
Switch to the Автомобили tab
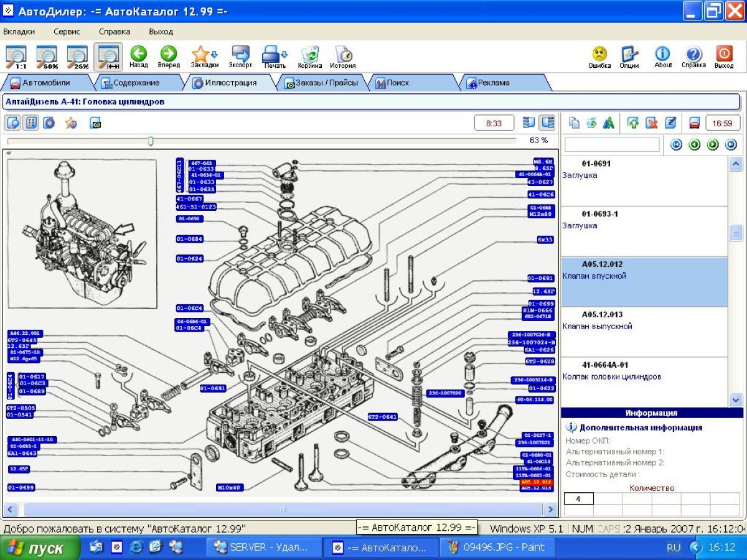46,83
